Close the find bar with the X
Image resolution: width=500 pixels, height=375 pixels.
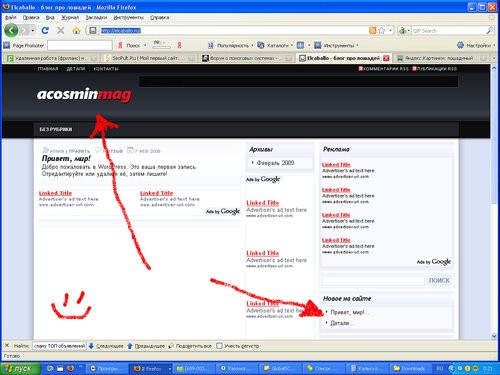click(x=7, y=346)
